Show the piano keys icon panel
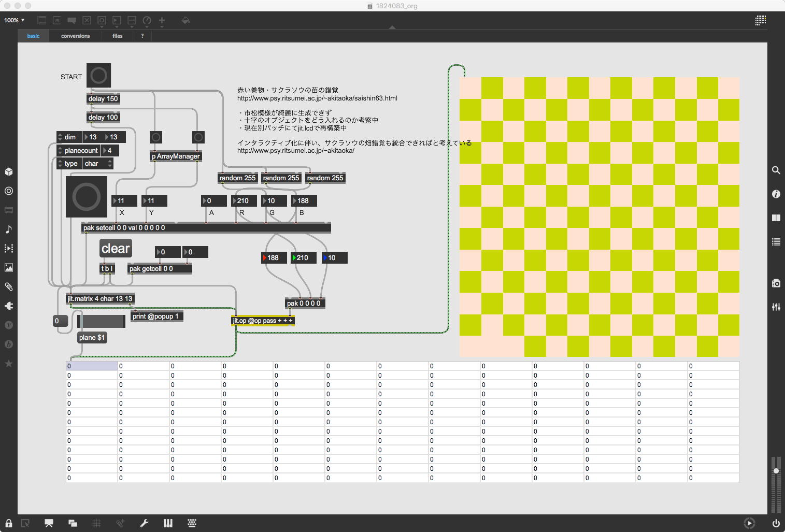Screen dimensions: 785x532 point(168,523)
